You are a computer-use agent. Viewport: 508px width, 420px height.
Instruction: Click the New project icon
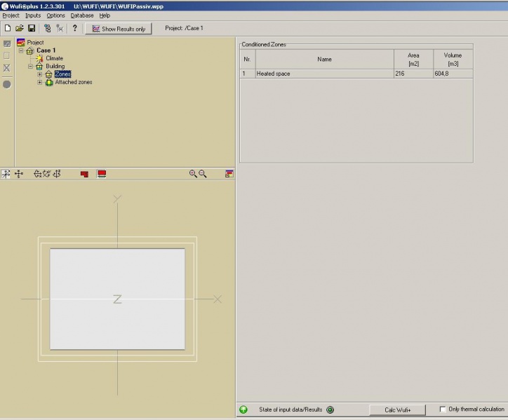7,29
